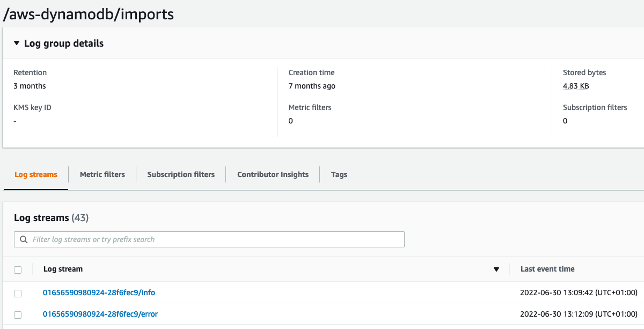The image size is (644, 329).
Task: Click the info stream's last event timestamp
Action: point(579,293)
